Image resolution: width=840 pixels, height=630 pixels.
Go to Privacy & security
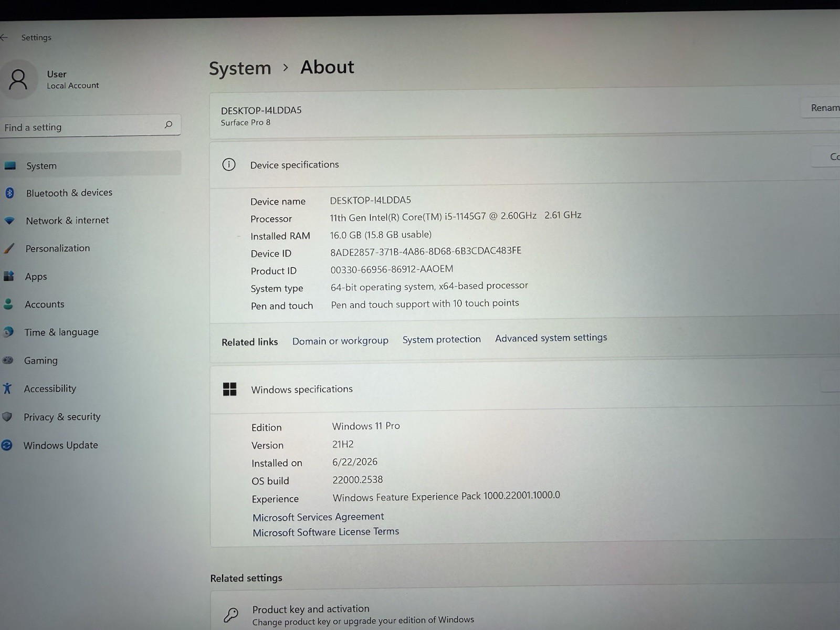[62, 417]
